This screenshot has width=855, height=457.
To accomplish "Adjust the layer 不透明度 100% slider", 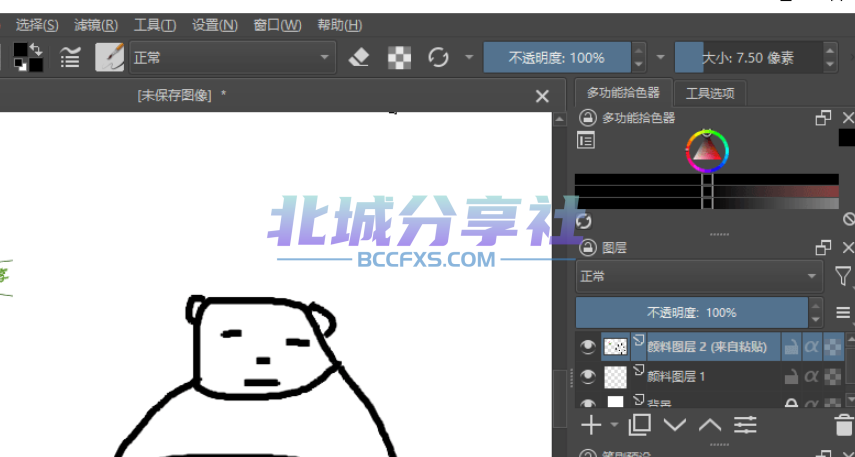I will 691,312.
